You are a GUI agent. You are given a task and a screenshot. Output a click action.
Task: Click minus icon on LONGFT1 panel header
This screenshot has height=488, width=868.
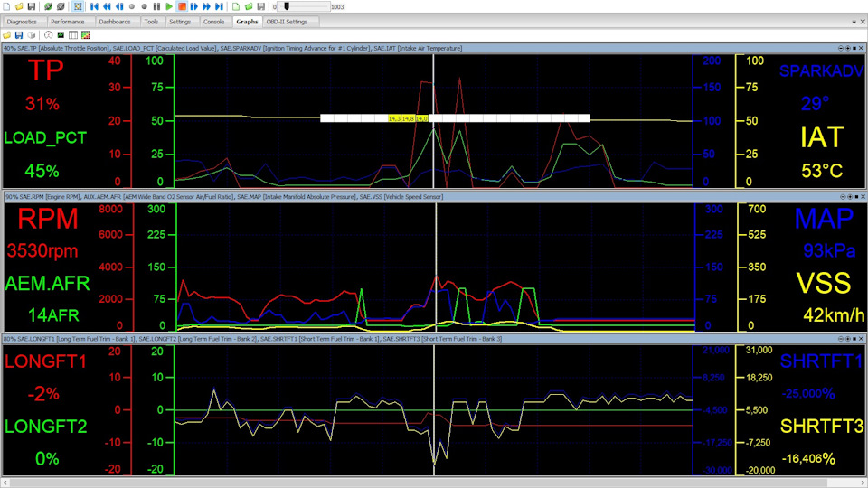pos(841,339)
